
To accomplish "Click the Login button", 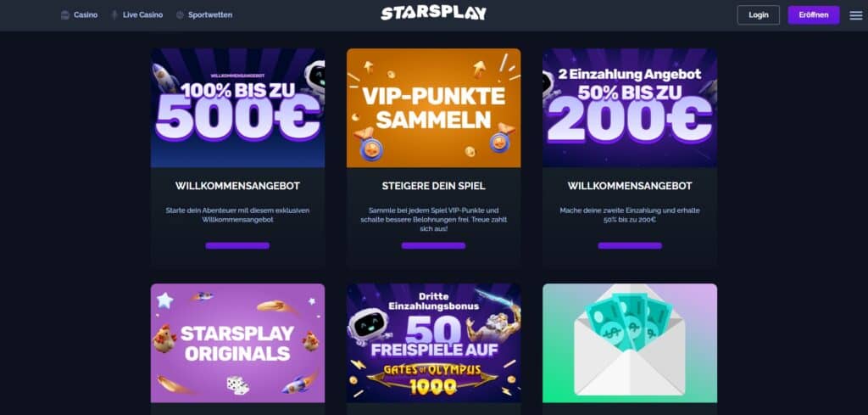I will point(759,15).
